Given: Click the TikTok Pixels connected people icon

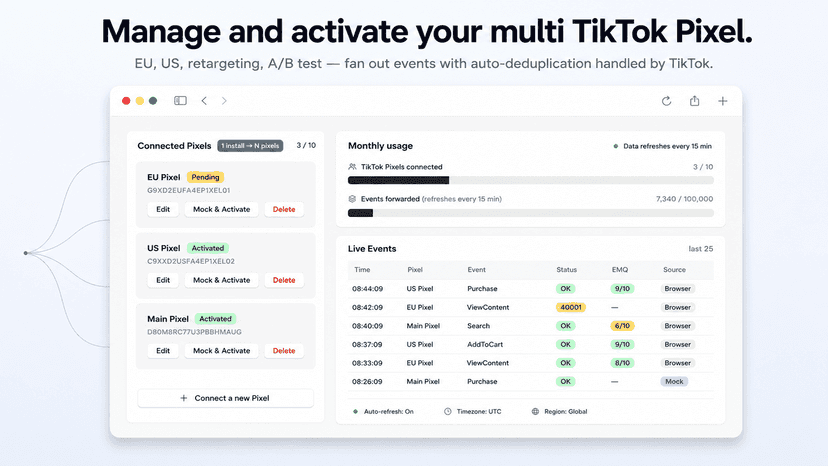Looking at the screenshot, I should 352,166.
